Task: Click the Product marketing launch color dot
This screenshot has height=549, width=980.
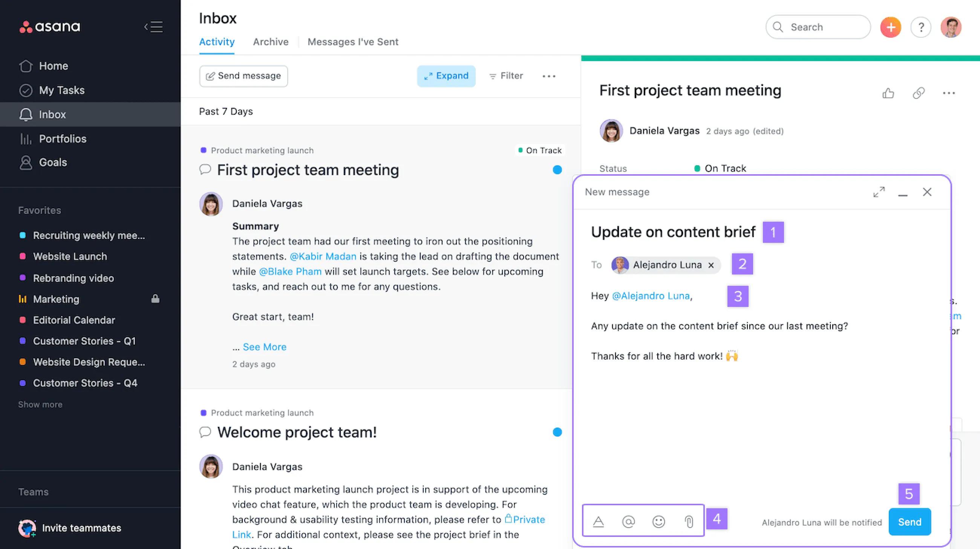Action: click(x=204, y=150)
